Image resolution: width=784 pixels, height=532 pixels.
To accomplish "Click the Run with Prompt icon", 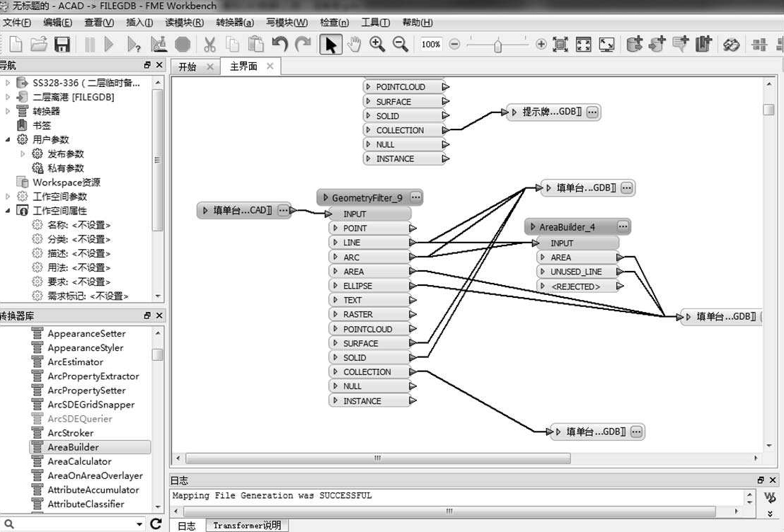I will tap(134, 45).
